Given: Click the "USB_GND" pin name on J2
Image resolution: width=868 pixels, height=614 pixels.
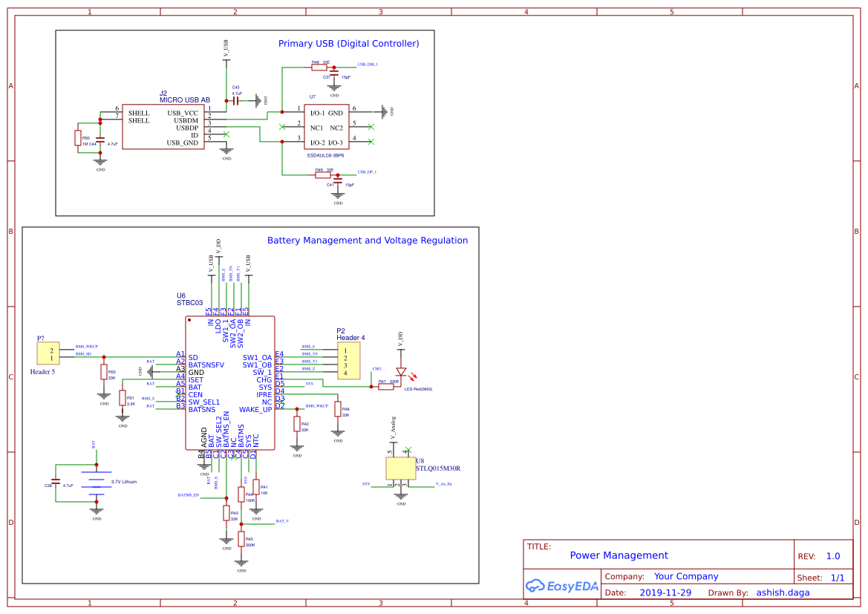Looking at the screenshot, I should click(182, 143).
